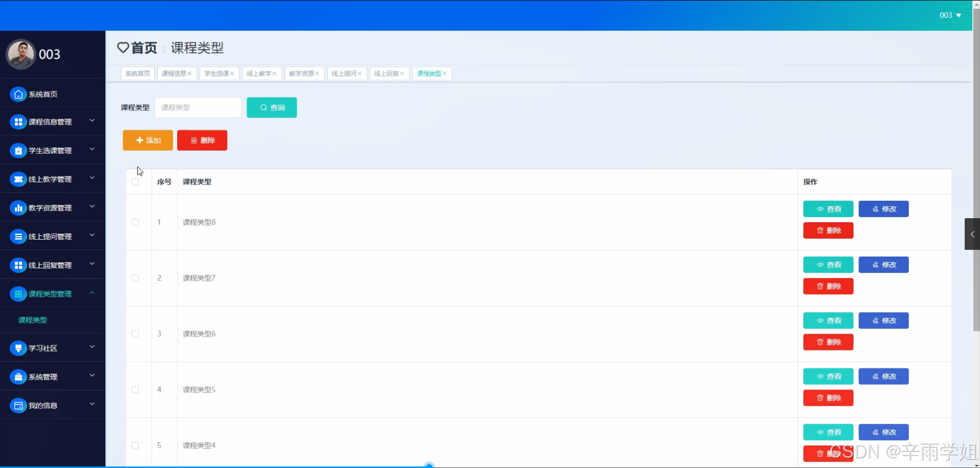Click the 学生选课管理 clipboard icon
This screenshot has width=980, height=468.
point(18,150)
